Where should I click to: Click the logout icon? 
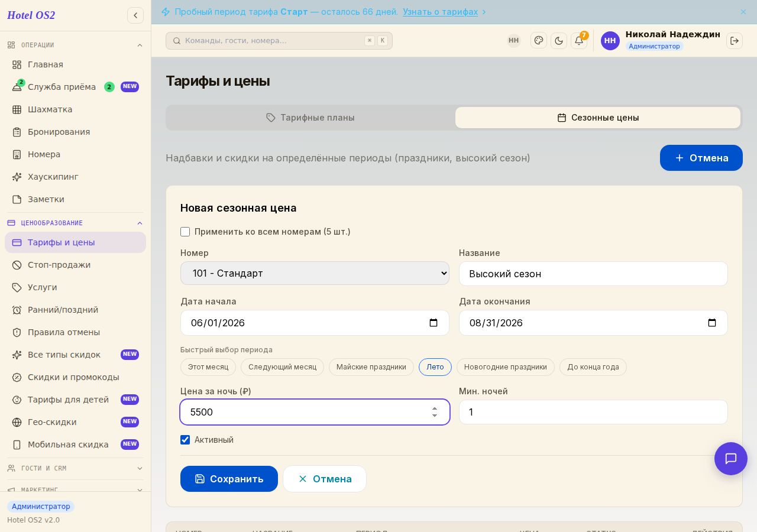(735, 40)
